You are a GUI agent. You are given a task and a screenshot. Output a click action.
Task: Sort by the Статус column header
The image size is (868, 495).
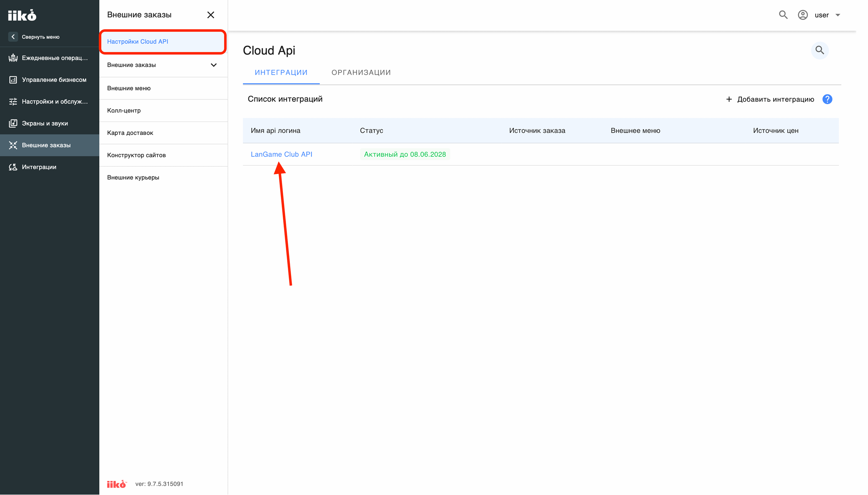pos(371,131)
